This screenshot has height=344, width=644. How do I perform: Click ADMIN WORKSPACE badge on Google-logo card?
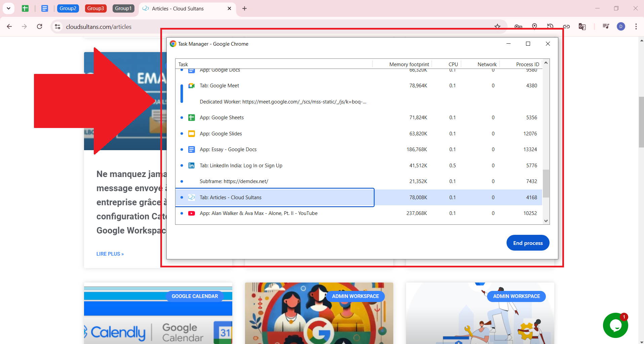[x=355, y=296]
